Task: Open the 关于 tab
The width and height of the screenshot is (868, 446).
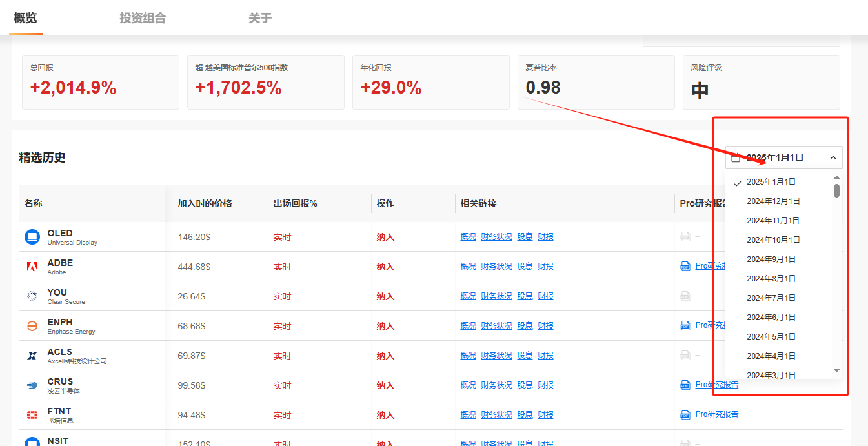Action: (260, 18)
